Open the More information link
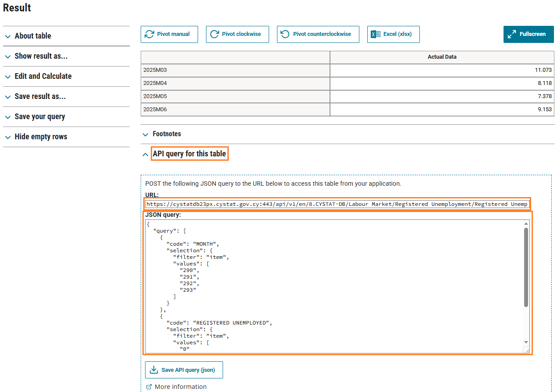The width and height of the screenshot is (557, 392). [x=181, y=387]
